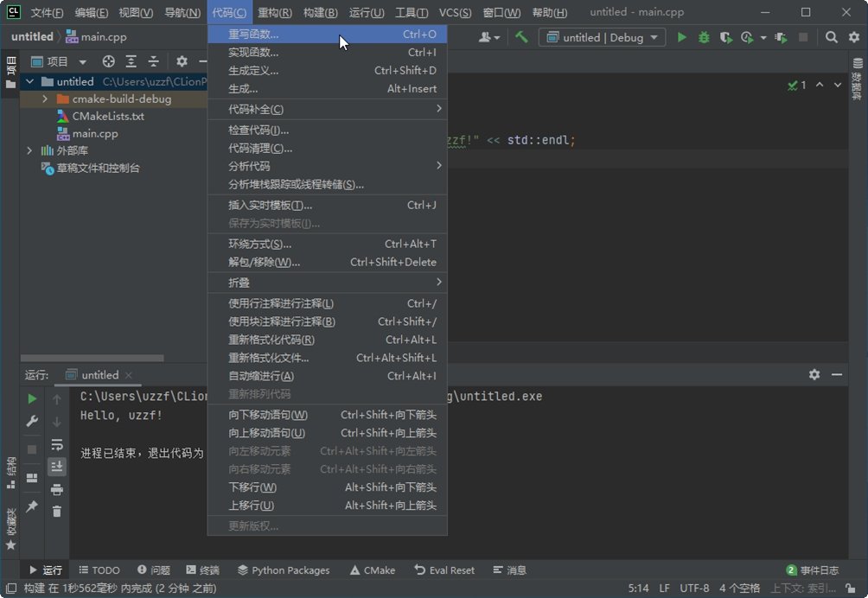Minimize the Run panel with hide button
Image resolution: width=868 pixels, height=598 pixels.
coord(837,374)
